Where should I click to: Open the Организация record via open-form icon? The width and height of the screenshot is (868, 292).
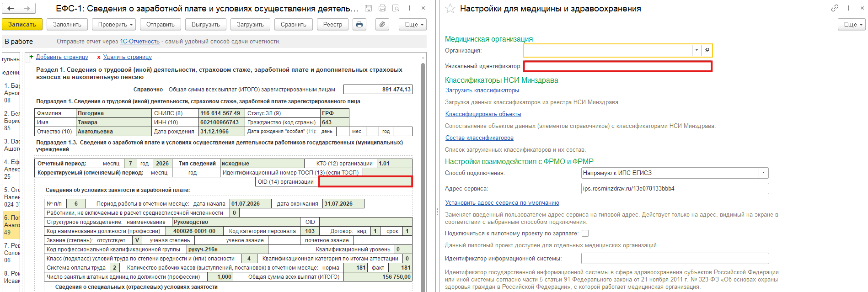pos(707,50)
